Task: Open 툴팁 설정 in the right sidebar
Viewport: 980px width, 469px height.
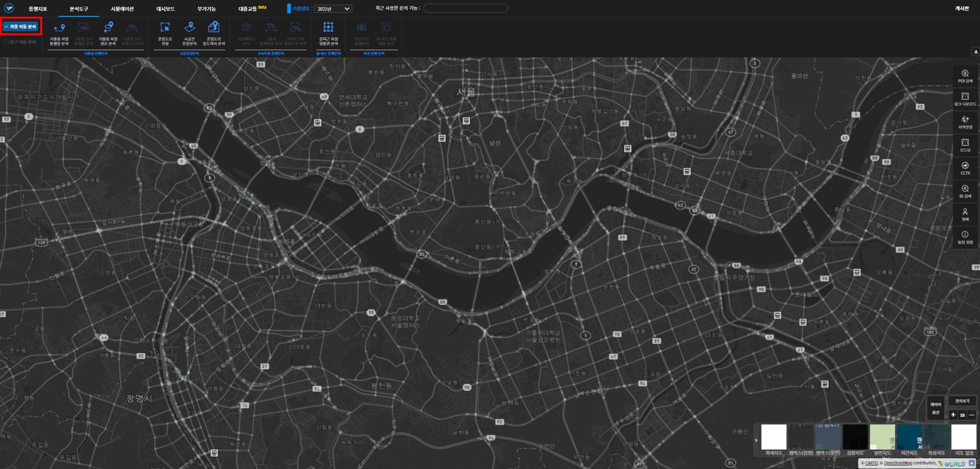Action: click(x=965, y=237)
